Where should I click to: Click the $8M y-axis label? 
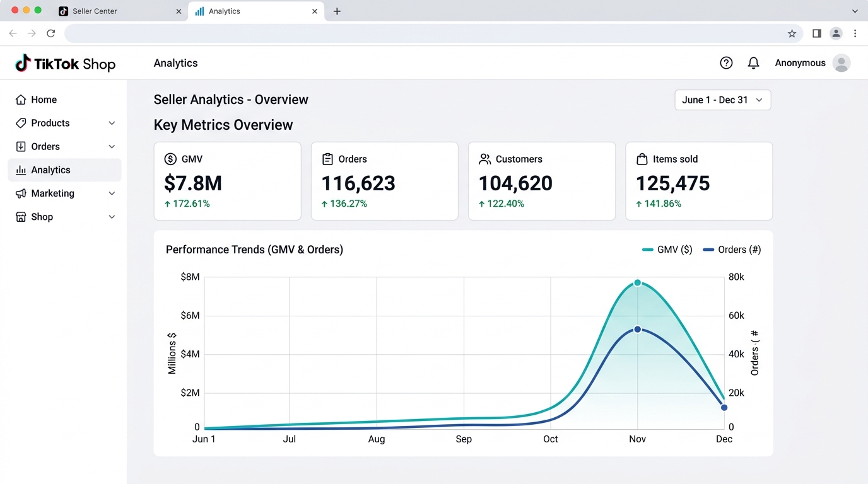[190, 277]
